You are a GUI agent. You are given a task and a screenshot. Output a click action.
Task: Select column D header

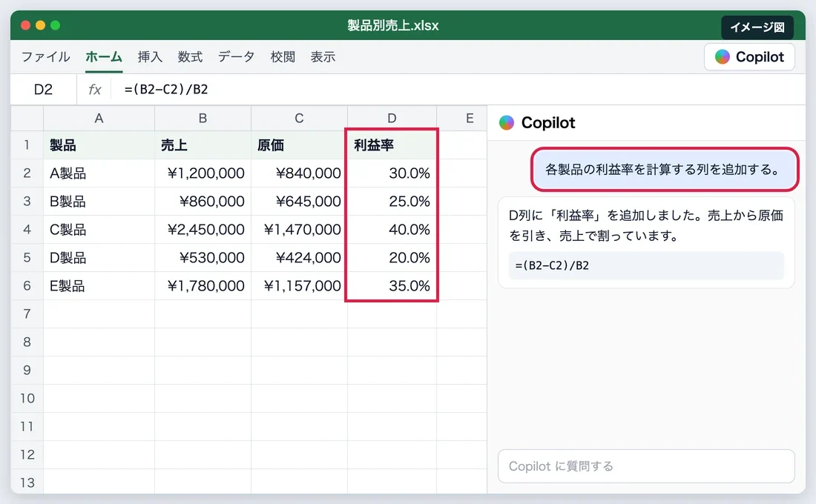click(x=392, y=119)
